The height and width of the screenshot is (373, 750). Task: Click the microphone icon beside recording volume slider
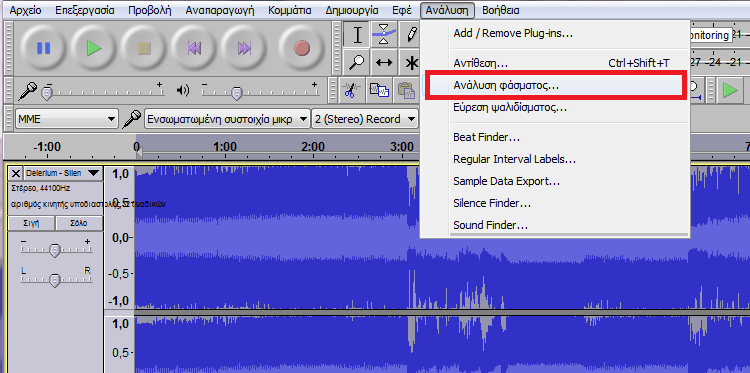coord(27,90)
